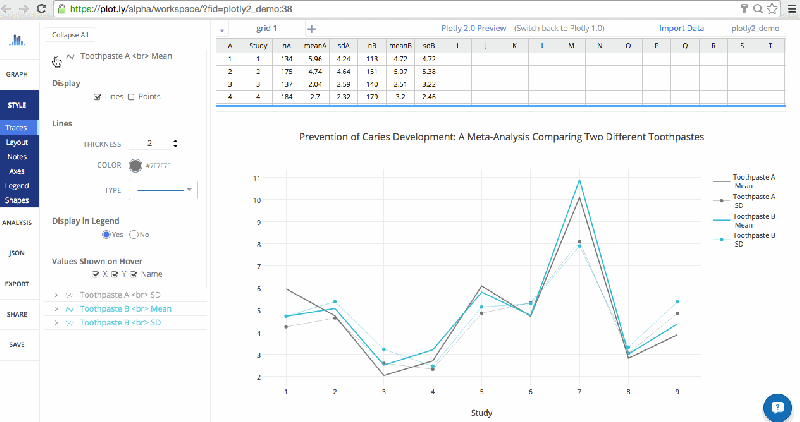Select the Shapes style submenu
This screenshot has width=800, height=422.
click(17, 200)
